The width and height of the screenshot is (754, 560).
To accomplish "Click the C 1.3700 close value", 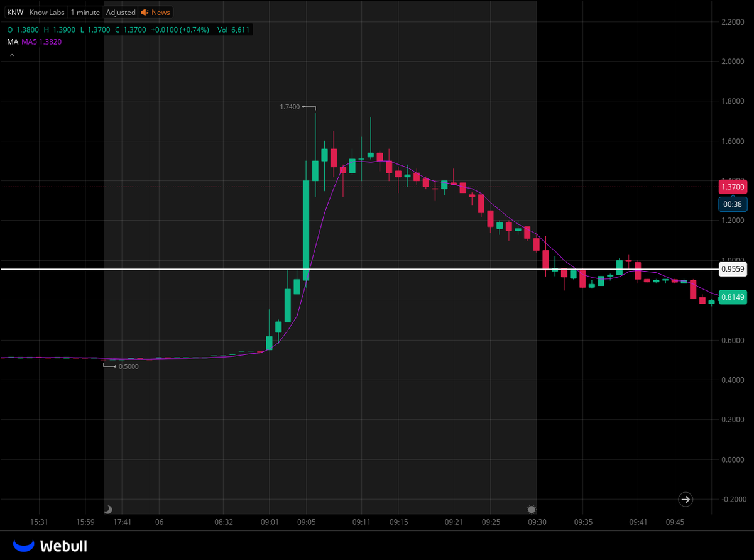I will 131,30.
